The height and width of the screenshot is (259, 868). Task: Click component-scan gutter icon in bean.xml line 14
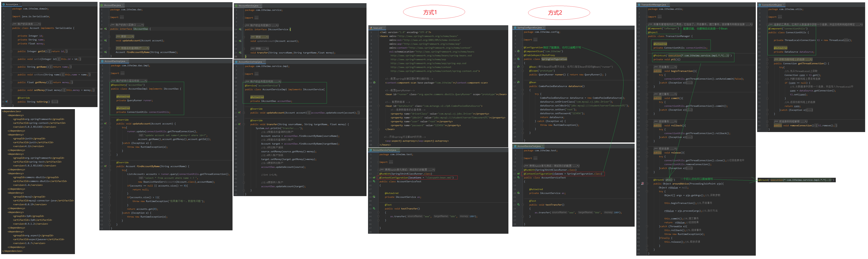coord(374,82)
